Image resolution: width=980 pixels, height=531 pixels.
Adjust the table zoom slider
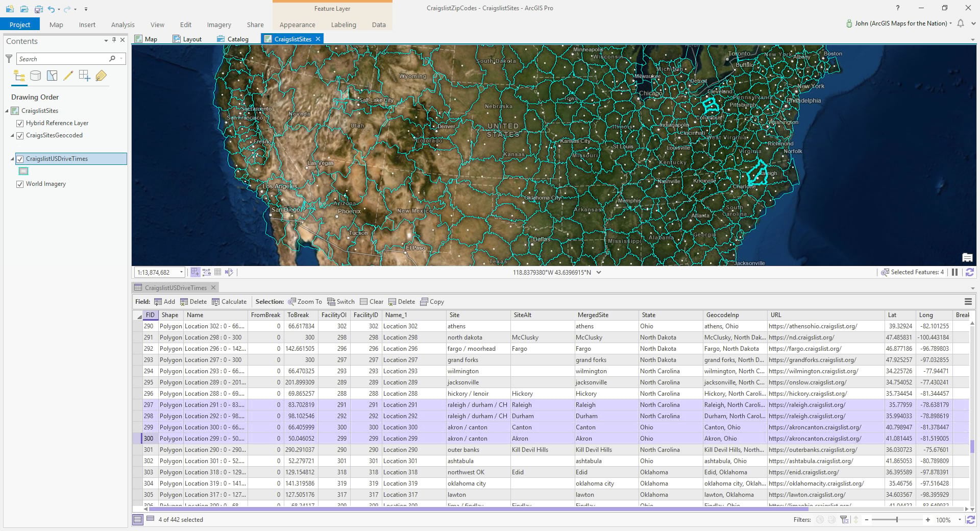click(x=897, y=520)
